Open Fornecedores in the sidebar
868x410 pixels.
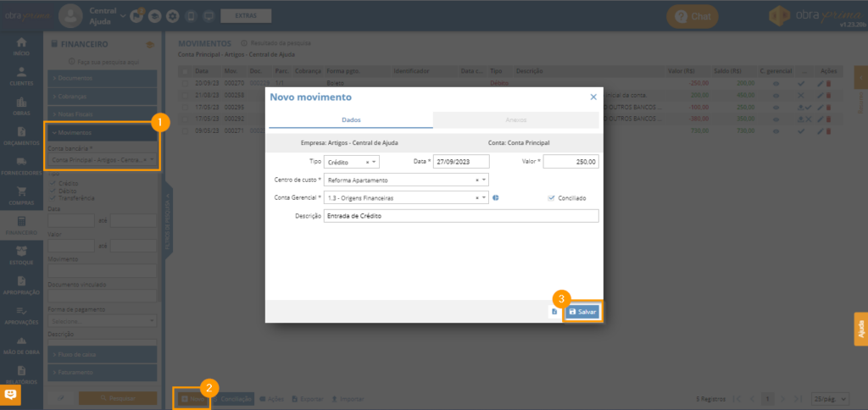pos(21,166)
